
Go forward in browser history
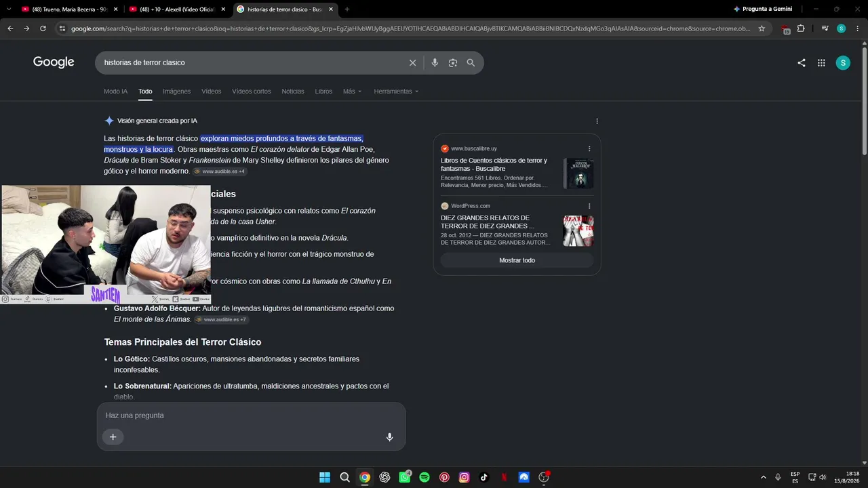tap(26, 28)
